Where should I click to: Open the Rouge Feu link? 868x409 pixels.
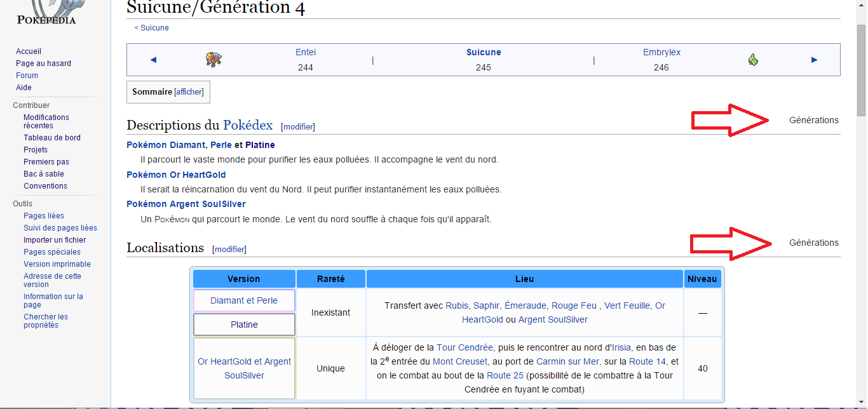pos(574,305)
